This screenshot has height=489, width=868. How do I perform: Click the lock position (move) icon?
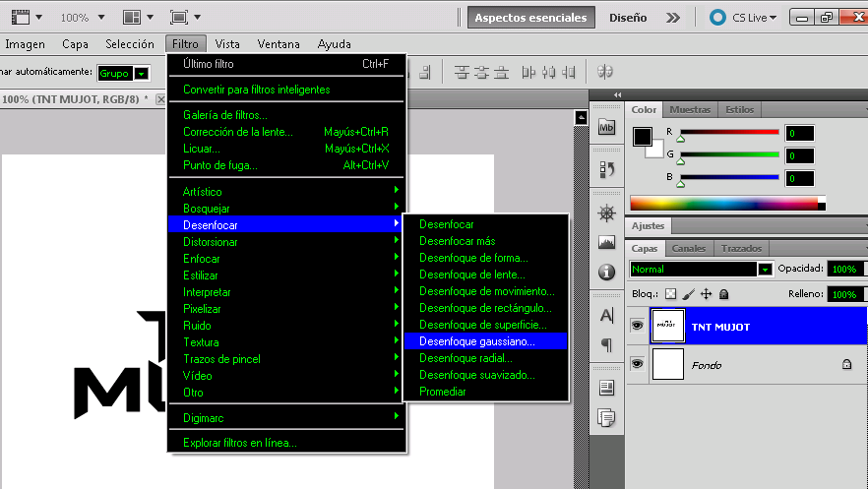[707, 293]
